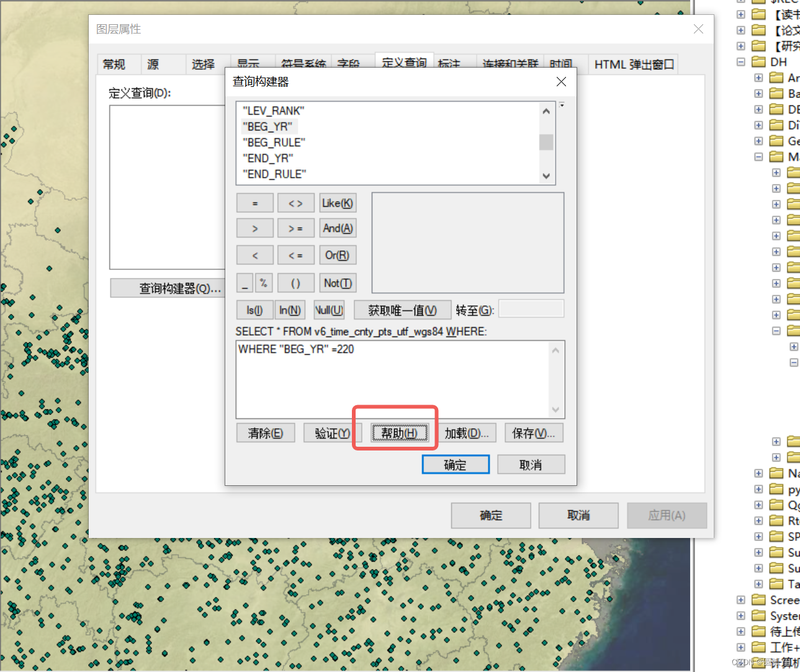Viewport: 800px width, 672px height.
Task: Expand the Syste folder node
Action: click(x=741, y=616)
